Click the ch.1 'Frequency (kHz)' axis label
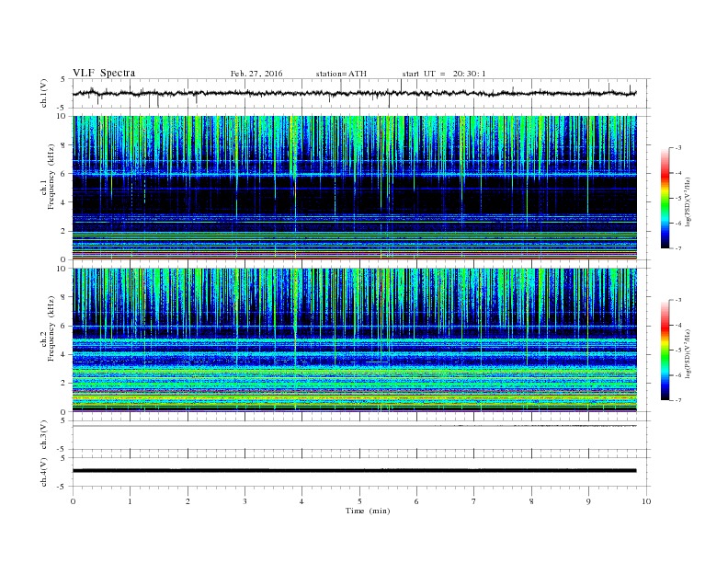This screenshot has height=563, width=728. (x=51, y=177)
